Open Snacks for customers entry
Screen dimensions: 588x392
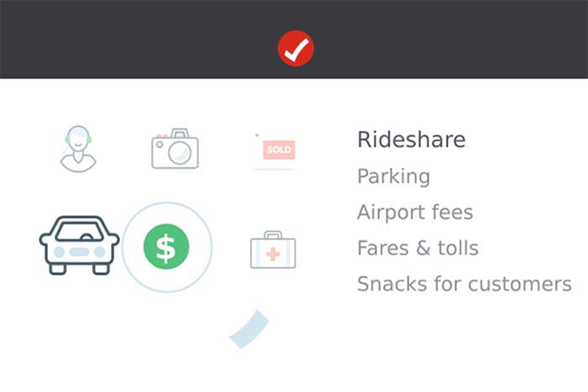pyautogui.click(x=465, y=284)
